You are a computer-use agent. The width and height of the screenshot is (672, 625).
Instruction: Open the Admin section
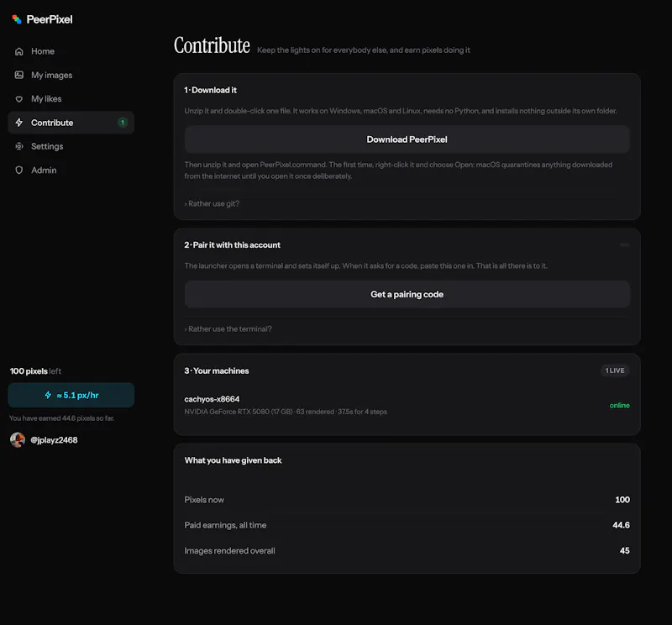71,171
